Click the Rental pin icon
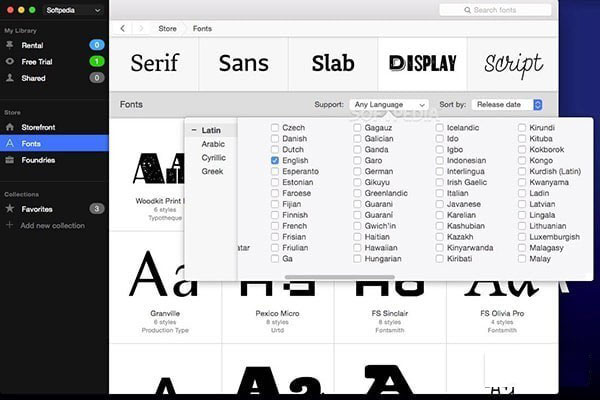 point(10,45)
